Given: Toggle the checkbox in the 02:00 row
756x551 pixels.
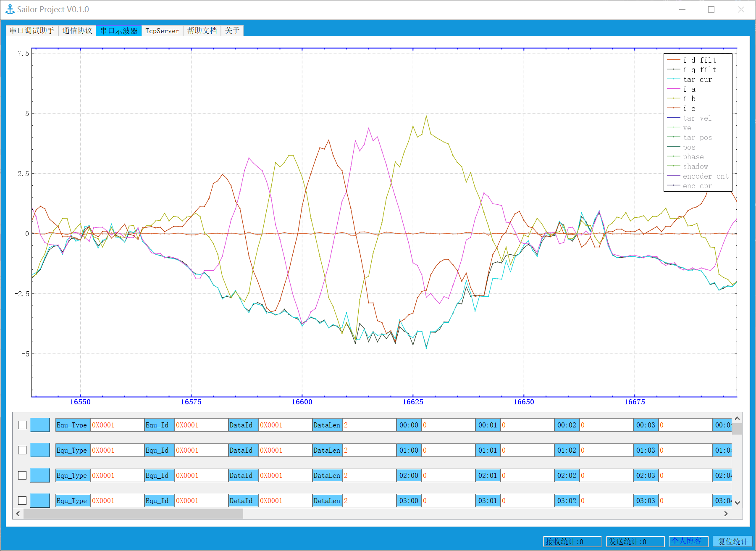Looking at the screenshot, I should 22,475.
